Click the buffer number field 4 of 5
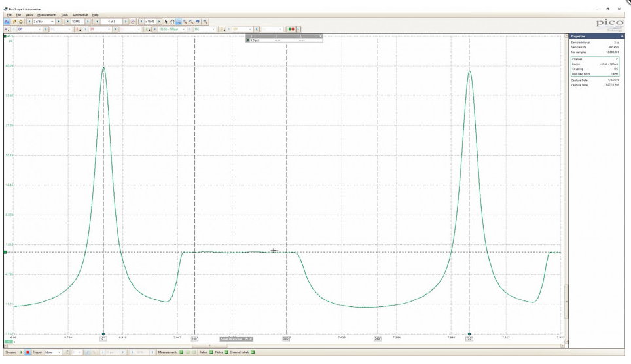The image size is (631, 364). (111, 22)
